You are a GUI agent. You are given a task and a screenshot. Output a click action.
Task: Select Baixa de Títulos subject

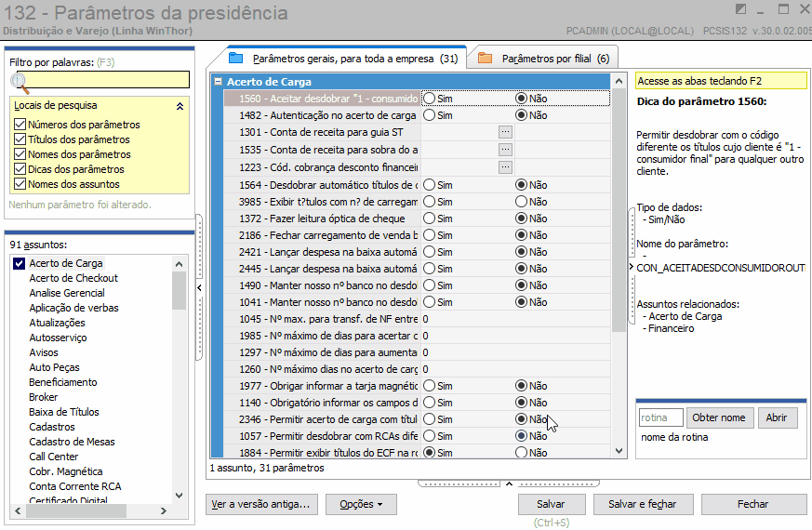point(63,412)
